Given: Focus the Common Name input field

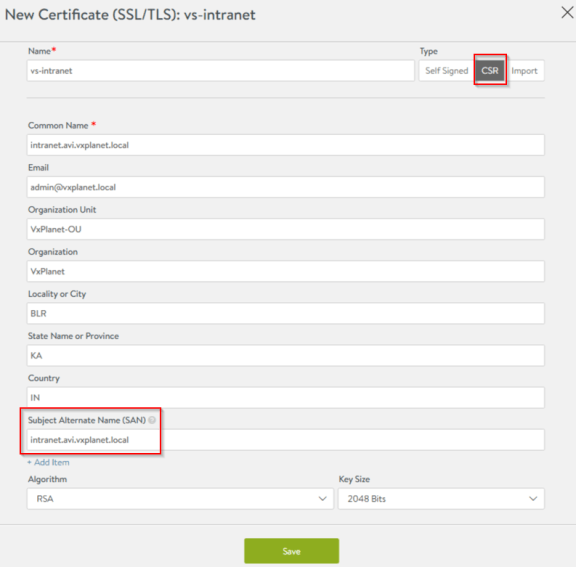Looking at the screenshot, I should coord(285,145).
